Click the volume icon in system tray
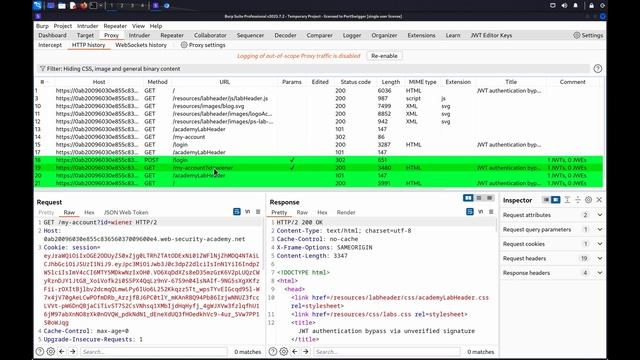 tap(564, 5)
